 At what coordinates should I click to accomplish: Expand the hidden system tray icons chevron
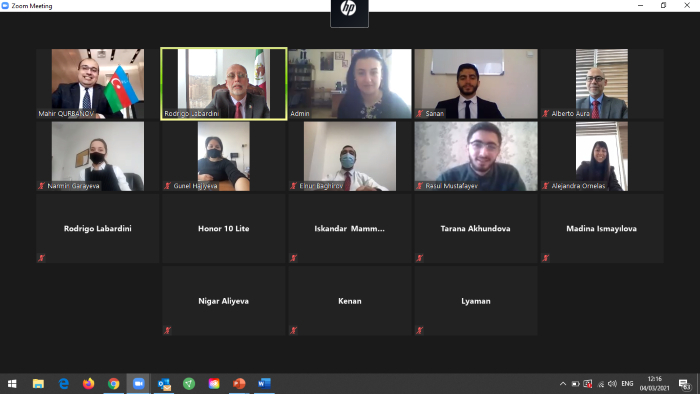click(x=563, y=384)
